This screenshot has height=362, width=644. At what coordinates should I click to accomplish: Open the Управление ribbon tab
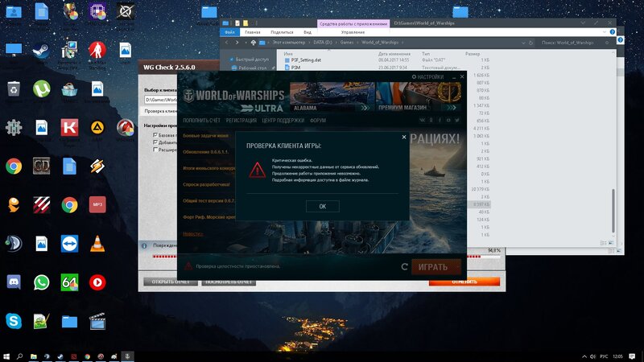353,32
